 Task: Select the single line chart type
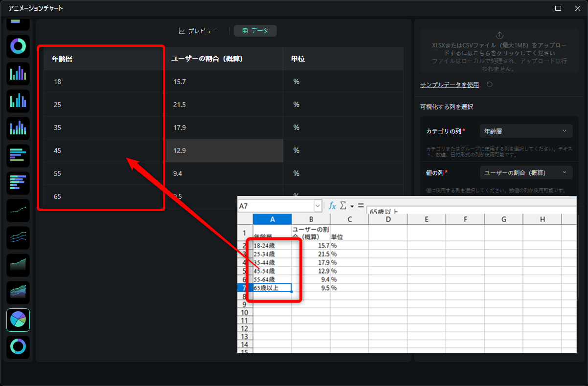tap(18, 211)
